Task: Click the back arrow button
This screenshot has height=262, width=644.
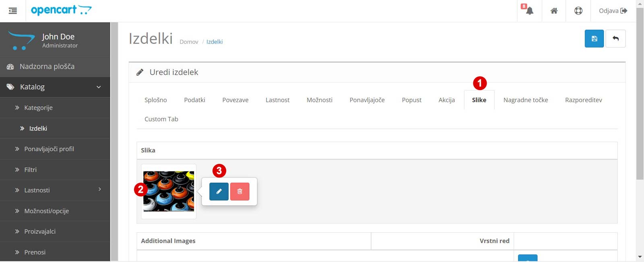Action: (x=615, y=39)
